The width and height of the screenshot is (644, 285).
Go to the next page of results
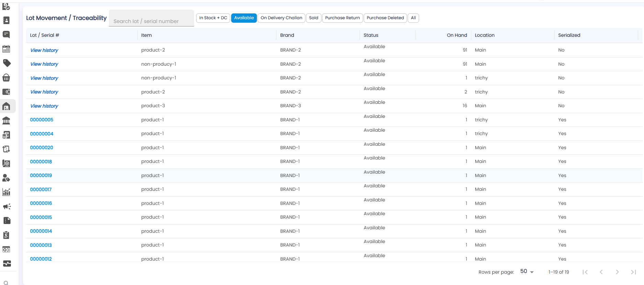pyautogui.click(x=617, y=272)
